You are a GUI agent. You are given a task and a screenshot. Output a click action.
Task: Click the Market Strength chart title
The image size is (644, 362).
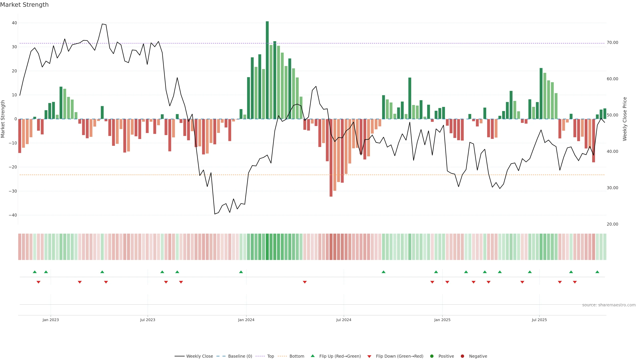(24, 5)
